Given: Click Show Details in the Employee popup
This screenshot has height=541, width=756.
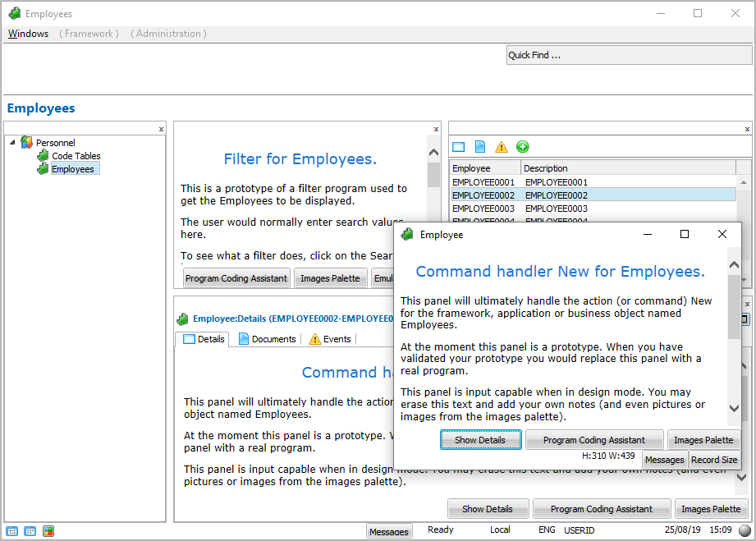Looking at the screenshot, I should pos(480,440).
